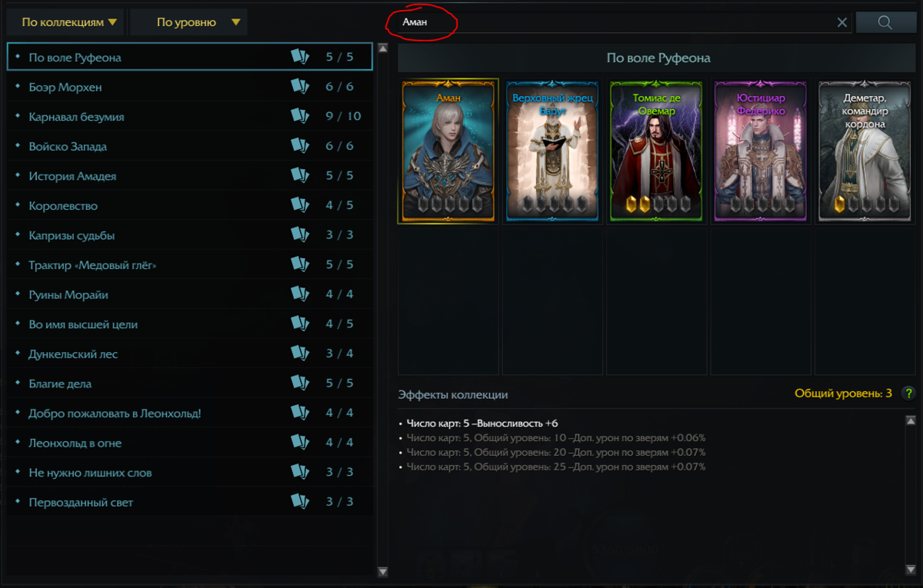923x588 pixels.
Task: Click the cards icon beside Руины Морайи
Action: tap(299, 294)
